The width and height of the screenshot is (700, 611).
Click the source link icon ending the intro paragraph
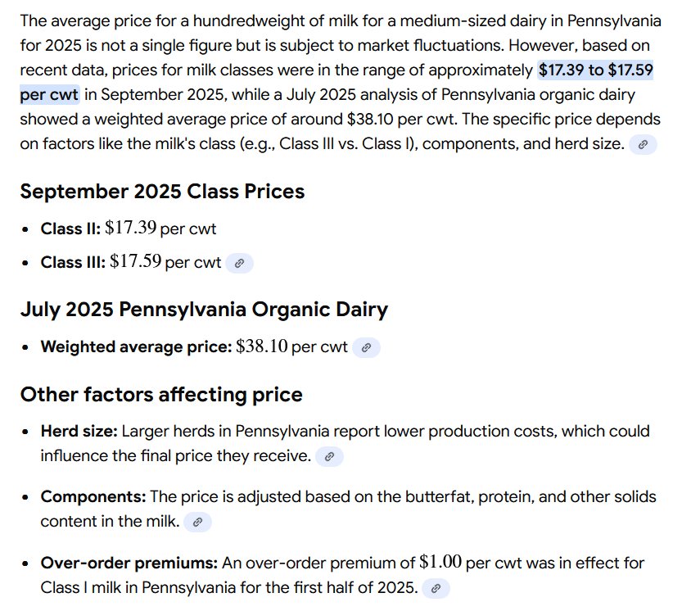coord(643,145)
